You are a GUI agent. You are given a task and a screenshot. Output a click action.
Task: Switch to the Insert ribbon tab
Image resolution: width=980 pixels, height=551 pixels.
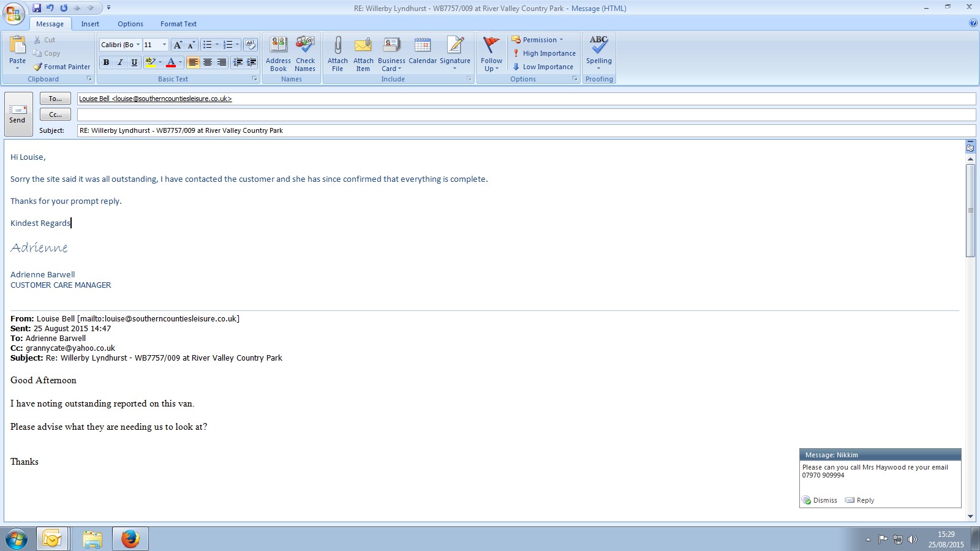(x=90, y=24)
